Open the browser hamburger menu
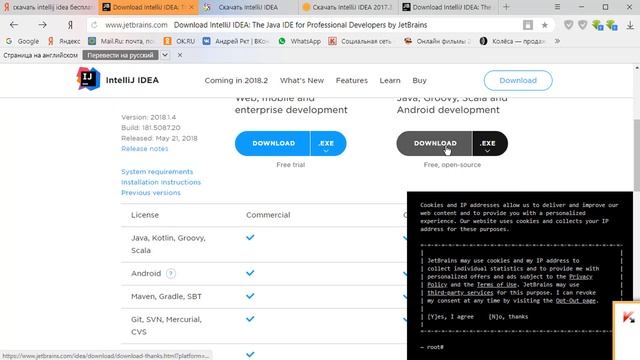 tap(557, 7)
